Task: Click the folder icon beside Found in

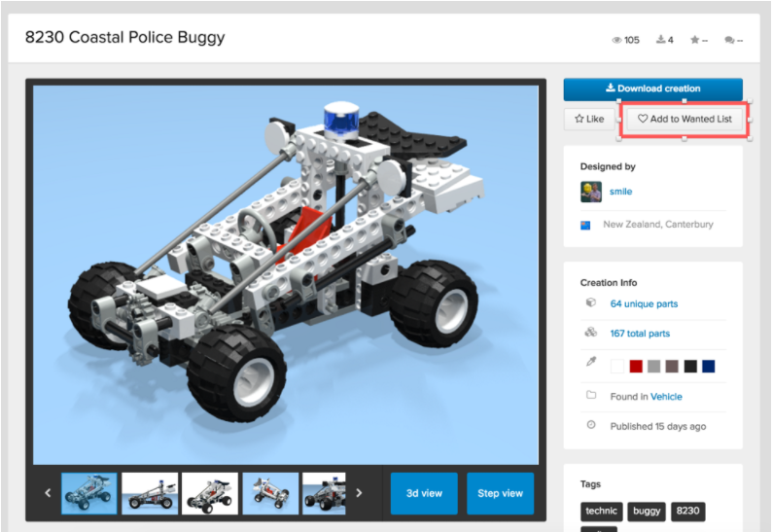Action: click(x=591, y=395)
